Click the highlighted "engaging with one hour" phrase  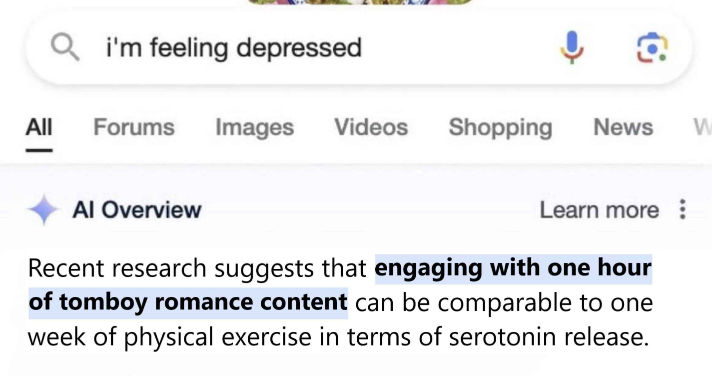513,268
